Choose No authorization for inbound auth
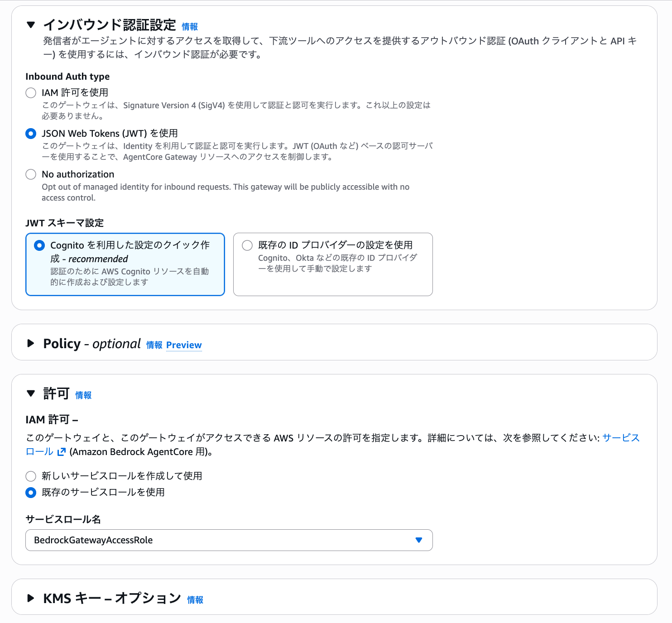 click(31, 174)
